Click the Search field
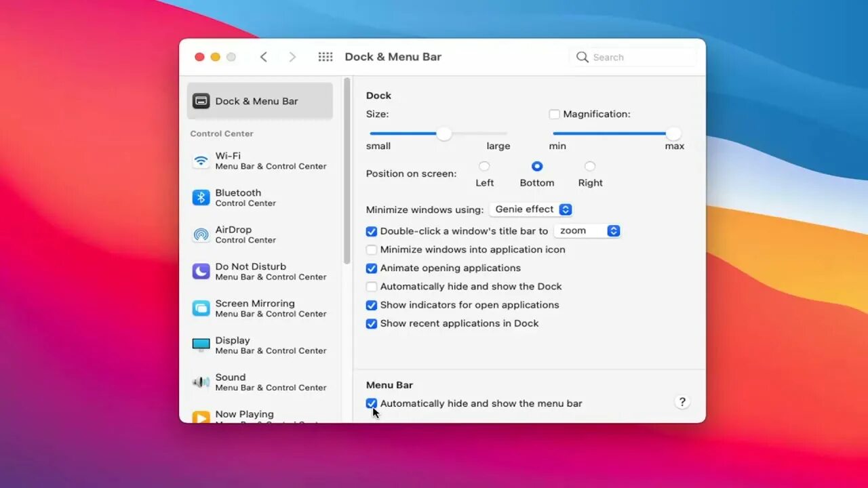 point(633,57)
